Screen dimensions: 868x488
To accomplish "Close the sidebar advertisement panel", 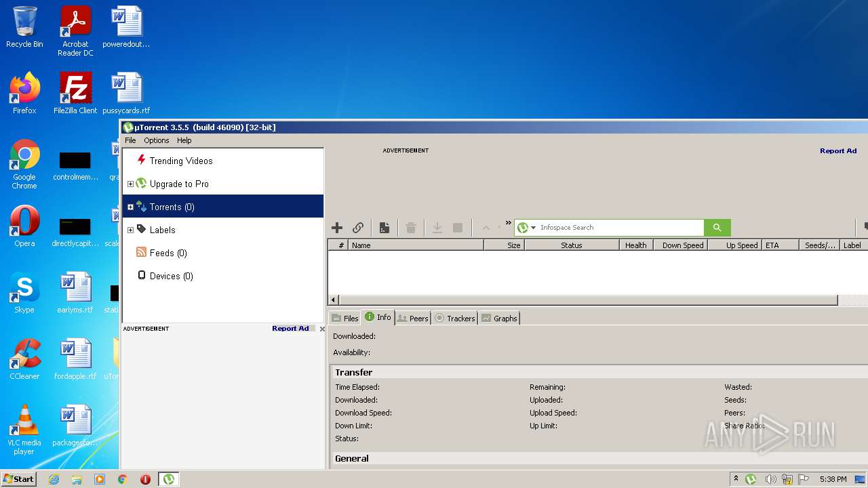I will [x=322, y=329].
